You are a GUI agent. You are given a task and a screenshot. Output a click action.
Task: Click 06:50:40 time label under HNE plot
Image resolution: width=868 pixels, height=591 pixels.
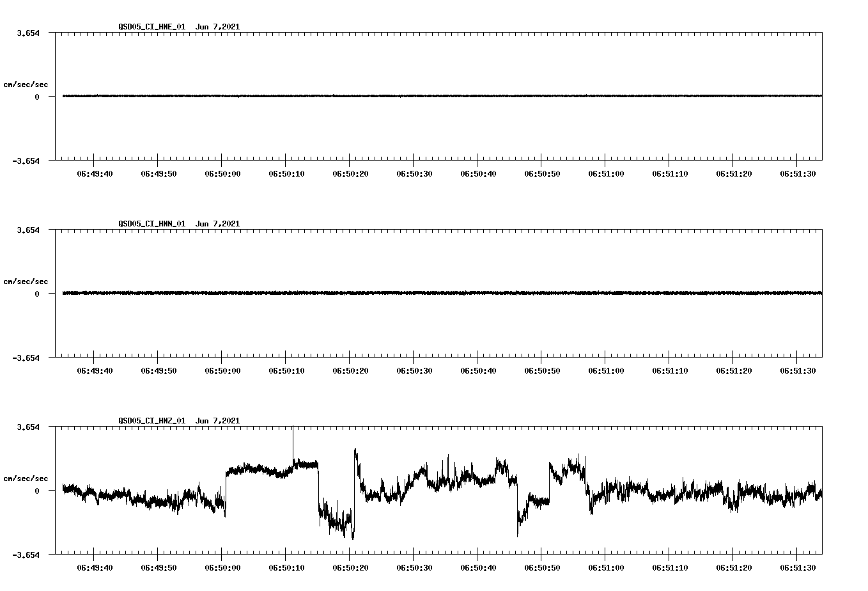point(478,174)
